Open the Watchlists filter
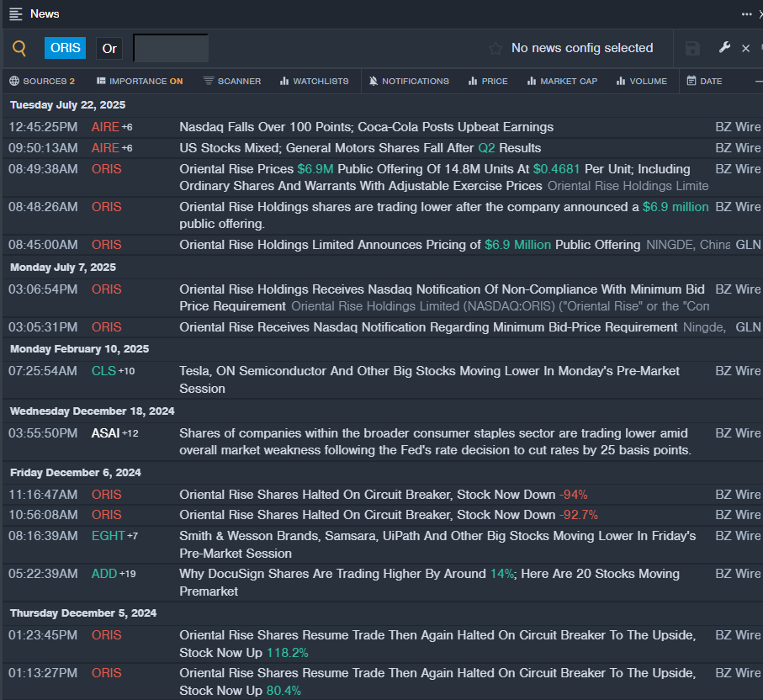This screenshot has width=763, height=700. click(315, 82)
